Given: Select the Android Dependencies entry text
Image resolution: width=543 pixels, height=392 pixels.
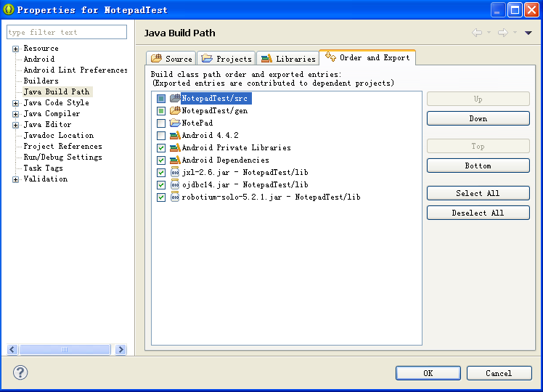Looking at the screenshot, I should [226, 160].
